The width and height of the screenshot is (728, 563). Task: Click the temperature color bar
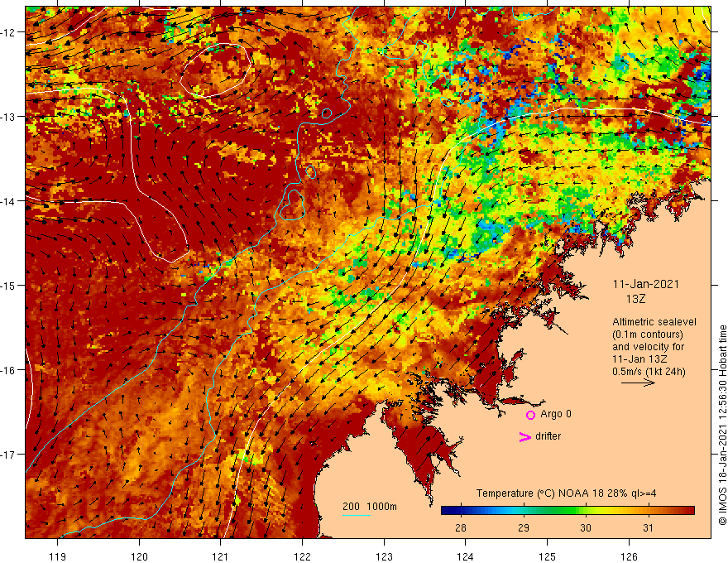568,511
